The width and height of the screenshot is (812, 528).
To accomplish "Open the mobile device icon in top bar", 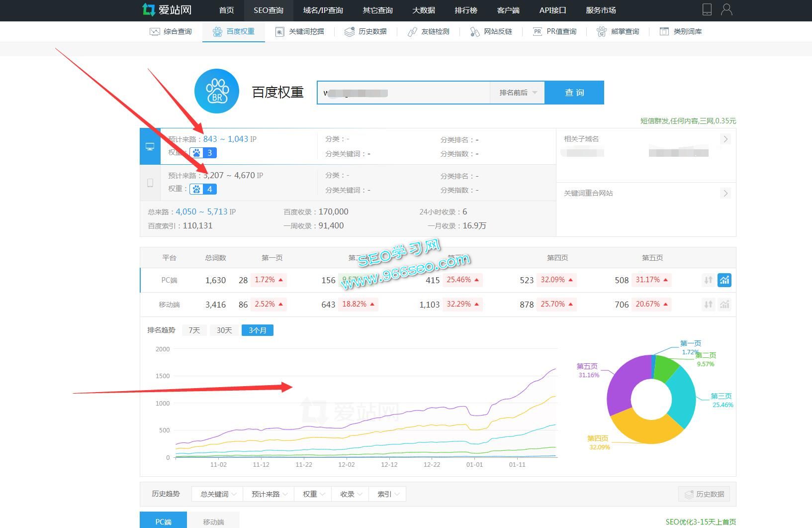I will [707, 9].
